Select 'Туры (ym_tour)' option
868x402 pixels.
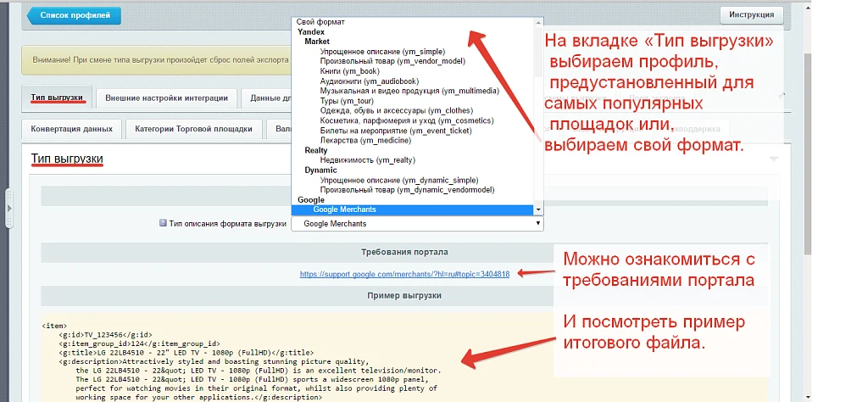tap(347, 101)
